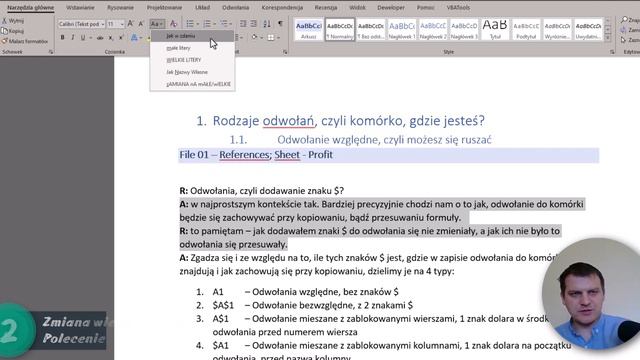Viewport: 640px width, 360px height.
Task: Open the Widok tab
Action: point(357,7)
